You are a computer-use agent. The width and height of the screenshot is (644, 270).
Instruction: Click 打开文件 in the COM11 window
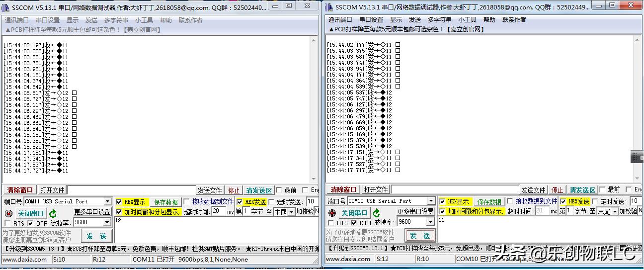53,190
